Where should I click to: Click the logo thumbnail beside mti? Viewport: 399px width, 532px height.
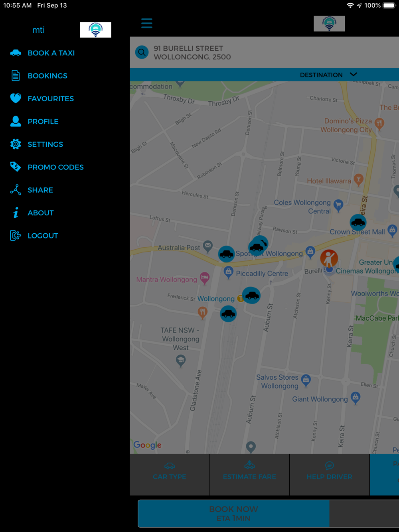[x=96, y=30]
